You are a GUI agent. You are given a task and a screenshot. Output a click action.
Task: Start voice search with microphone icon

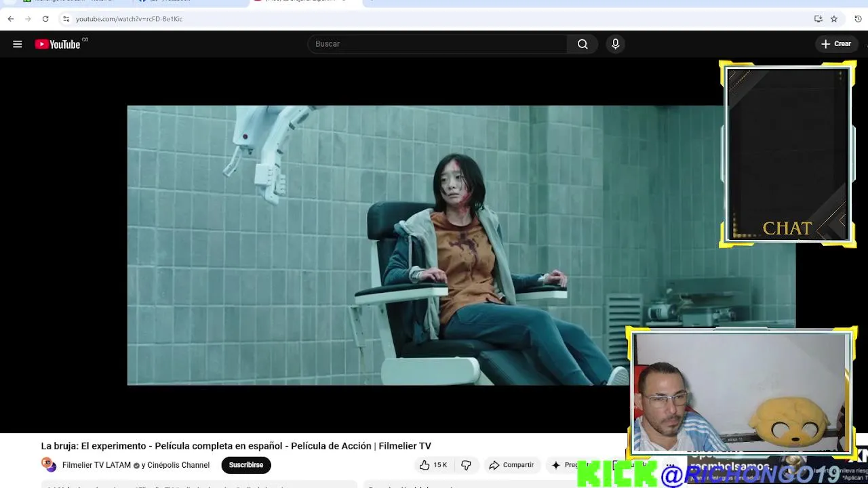[615, 44]
